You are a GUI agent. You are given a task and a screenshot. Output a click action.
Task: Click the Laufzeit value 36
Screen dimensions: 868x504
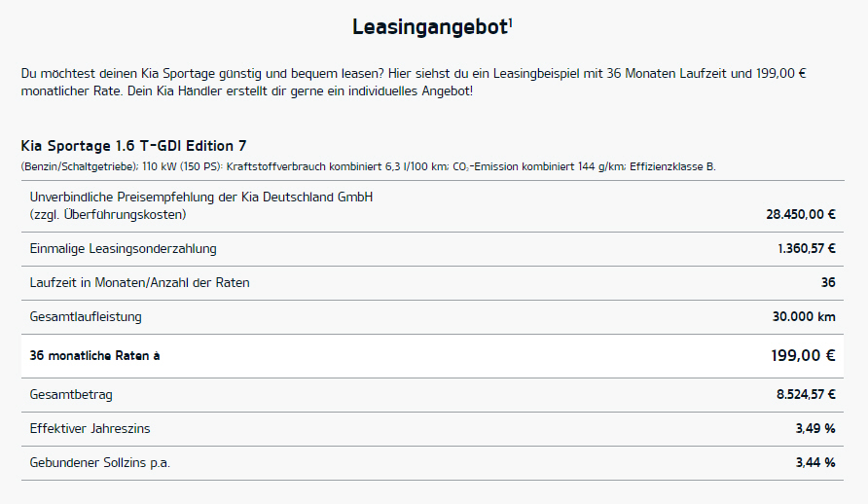828,283
